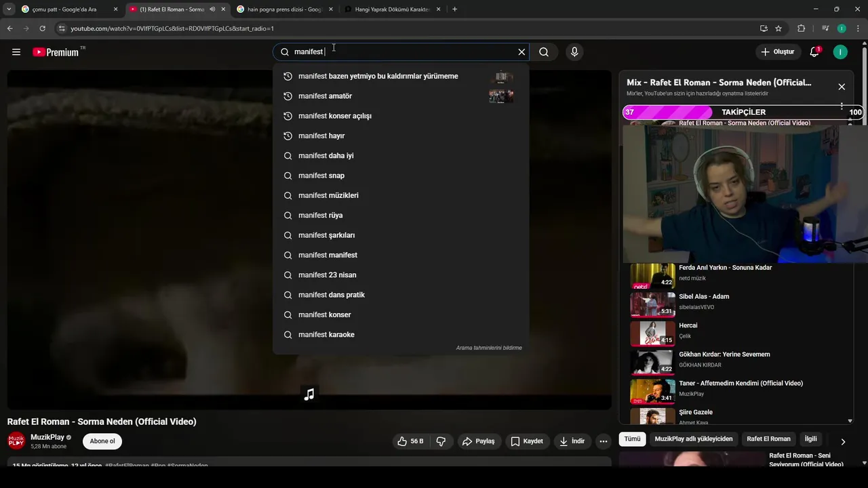Open more actions three-dot menu
The width and height of the screenshot is (868, 488).
[604, 441]
